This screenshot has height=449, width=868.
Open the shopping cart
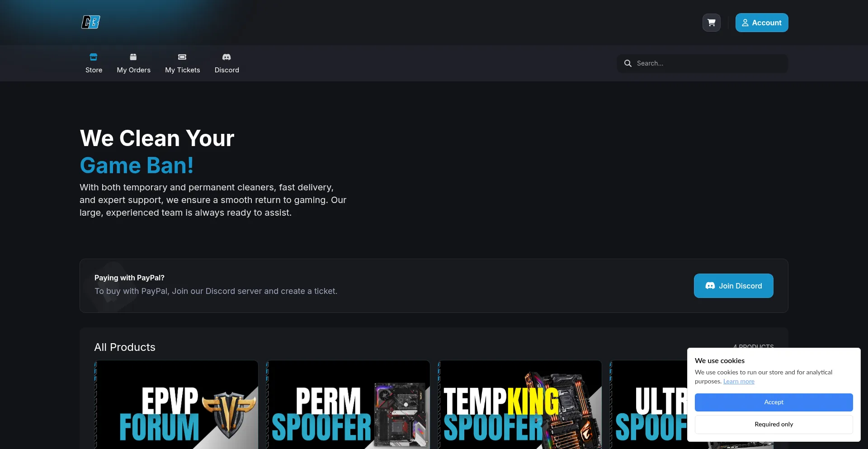711,23
